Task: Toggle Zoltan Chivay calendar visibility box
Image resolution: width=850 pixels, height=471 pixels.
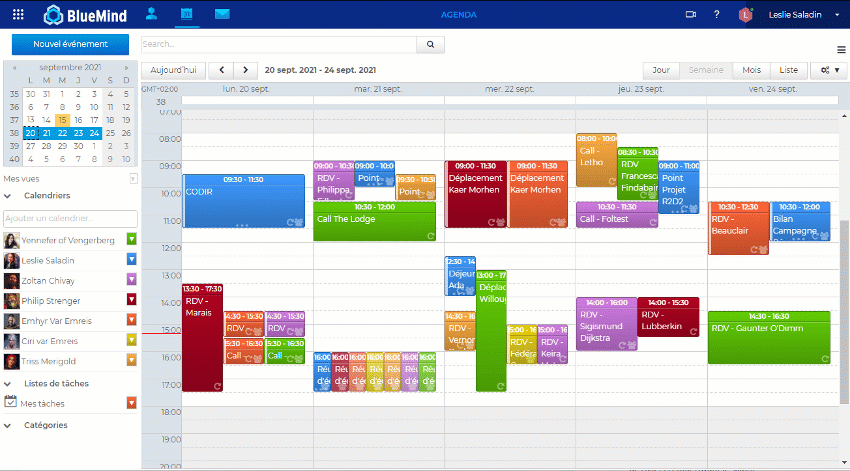Action: pos(132,280)
